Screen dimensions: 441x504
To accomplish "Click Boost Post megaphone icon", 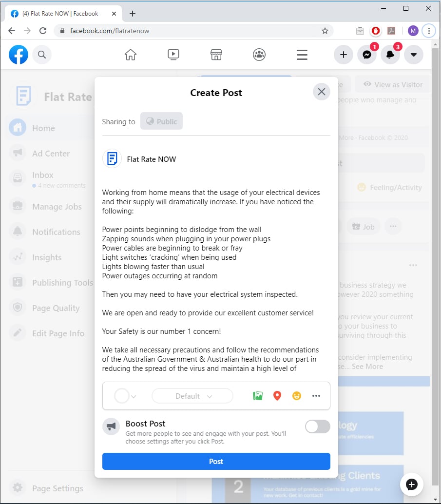I will point(111,426).
